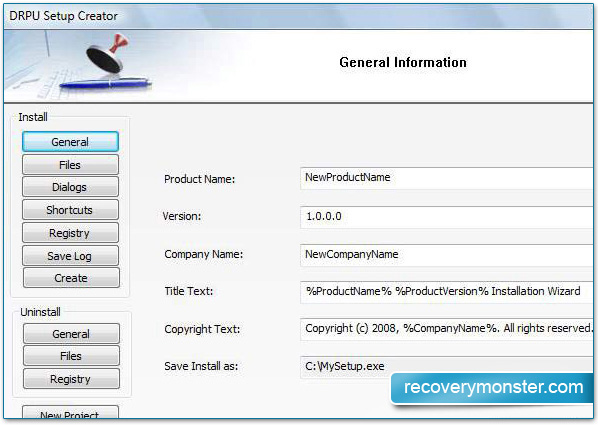Image resolution: width=598 pixels, height=425 pixels.
Task: Open the Shortcuts configuration
Action: pyautogui.click(x=70, y=209)
